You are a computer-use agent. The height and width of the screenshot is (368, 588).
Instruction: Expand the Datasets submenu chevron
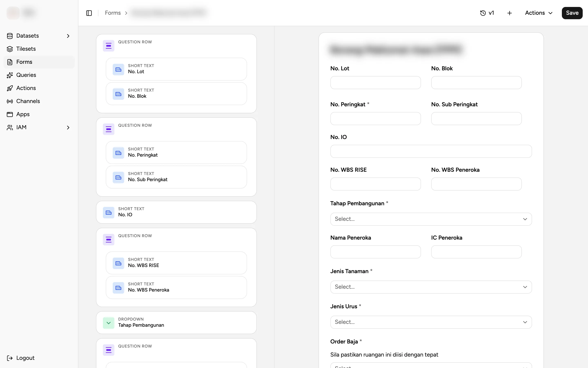68,36
